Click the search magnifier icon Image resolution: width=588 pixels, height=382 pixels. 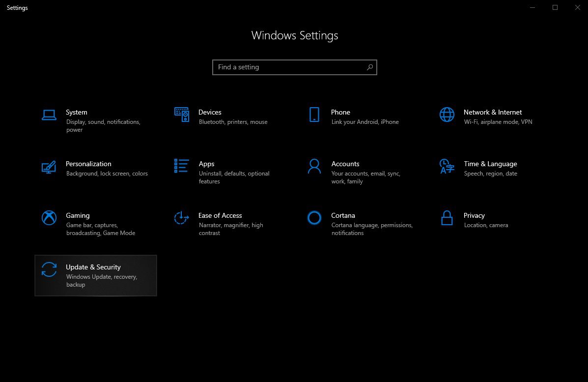click(x=370, y=67)
